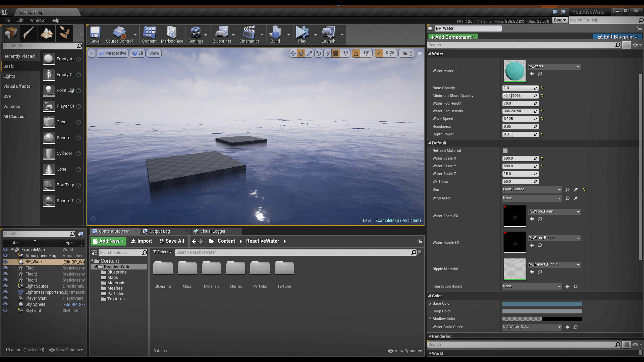Image resolution: width=644 pixels, height=362 pixels.
Task: Click Add New in Content Browser
Action: tap(108, 241)
